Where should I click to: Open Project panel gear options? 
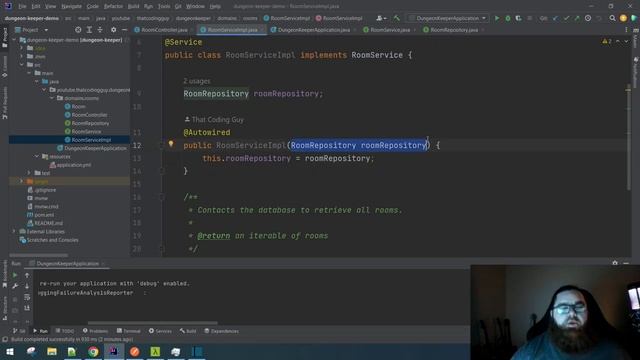113,30
